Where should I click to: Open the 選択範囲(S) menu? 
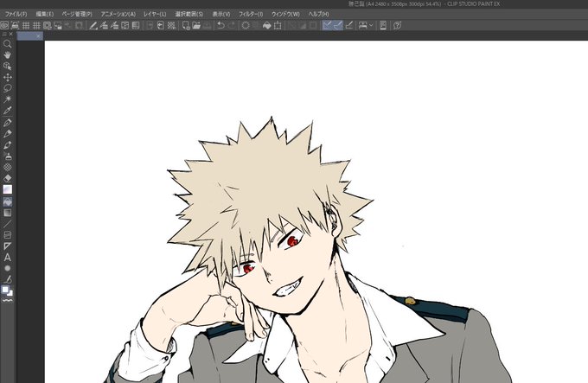coord(189,14)
